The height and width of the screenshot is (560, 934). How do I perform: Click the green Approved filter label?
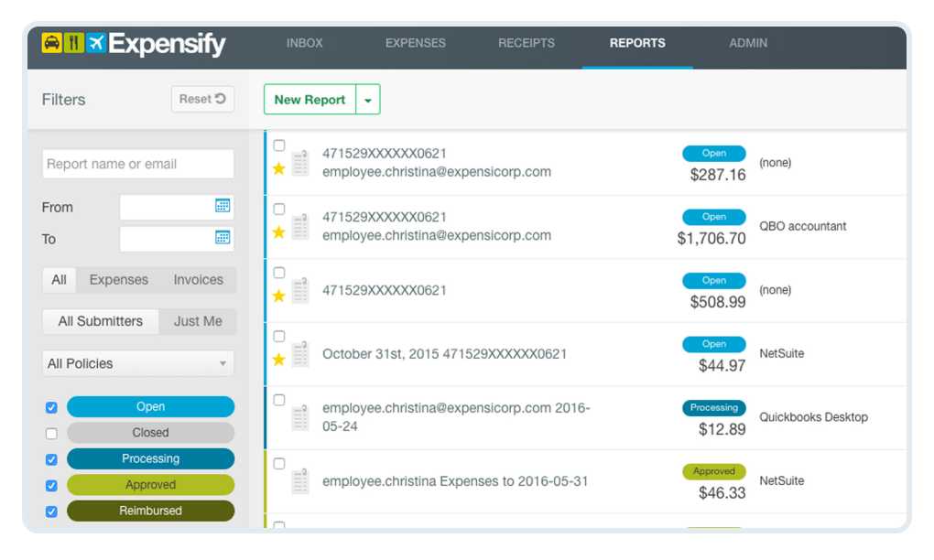pos(151,484)
